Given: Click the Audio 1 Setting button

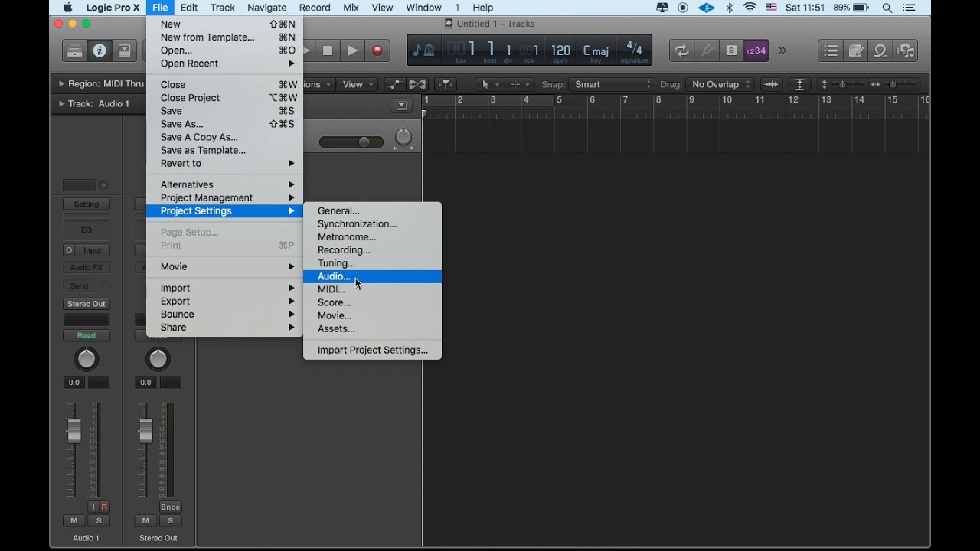Looking at the screenshot, I should (x=87, y=204).
